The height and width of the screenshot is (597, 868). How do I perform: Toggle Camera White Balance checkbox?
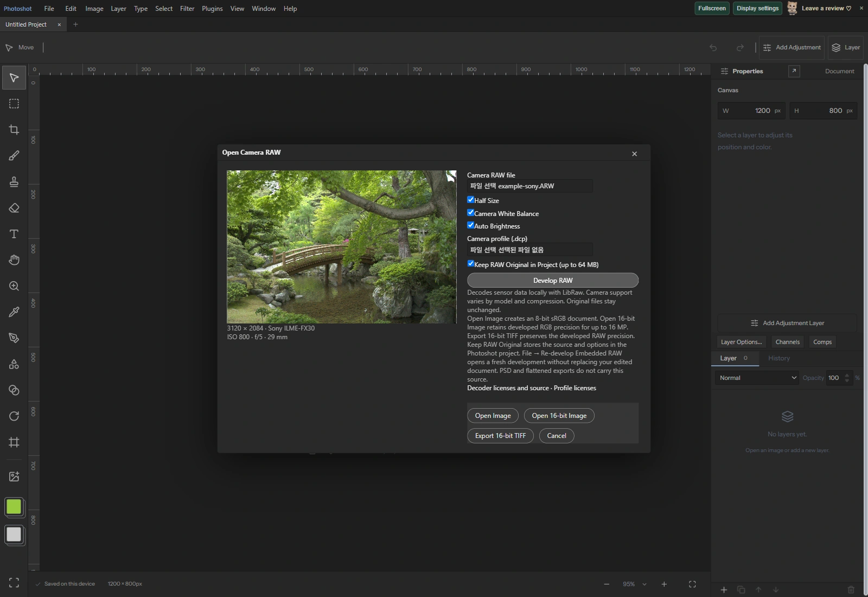pos(471,213)
